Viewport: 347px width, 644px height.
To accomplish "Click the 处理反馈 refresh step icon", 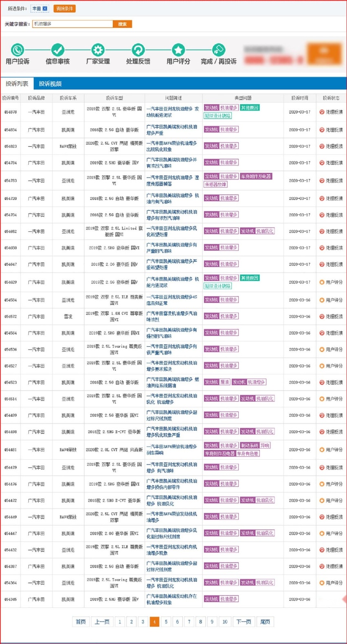I will point(138,50).
